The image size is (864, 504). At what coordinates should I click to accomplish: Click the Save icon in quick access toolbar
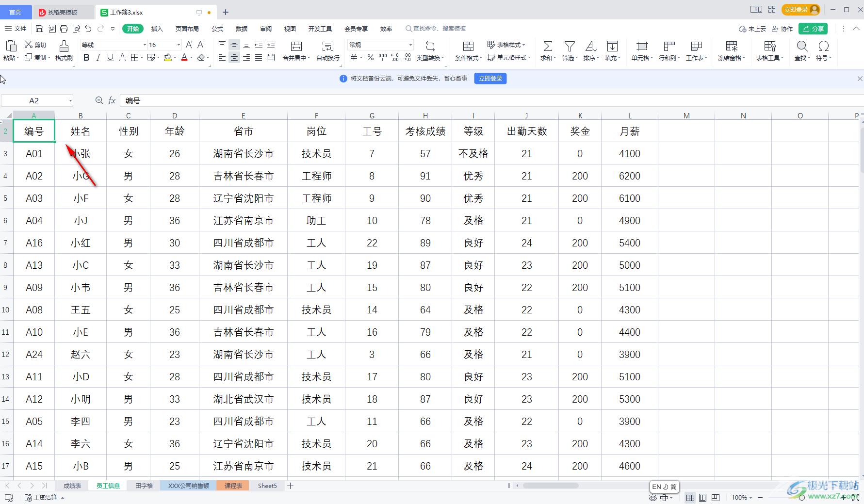pyautogui.click(x=40, y=29)
